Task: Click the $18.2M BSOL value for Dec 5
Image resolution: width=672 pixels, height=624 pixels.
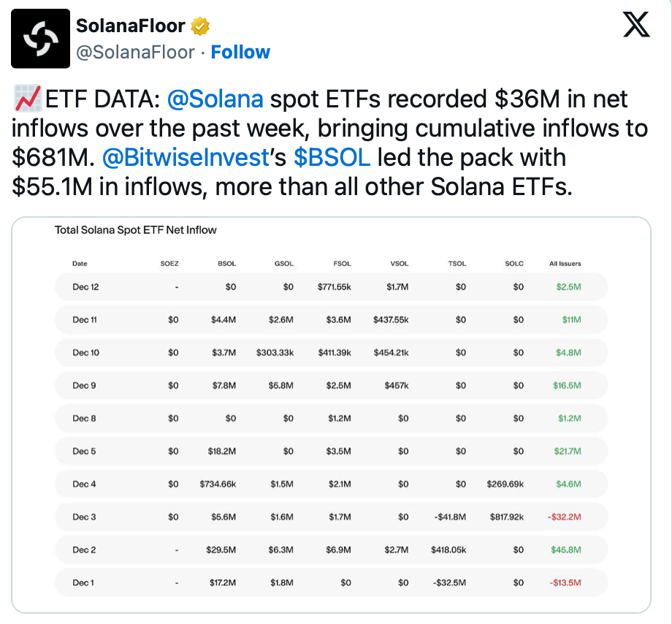Action: tap(222, 452)
